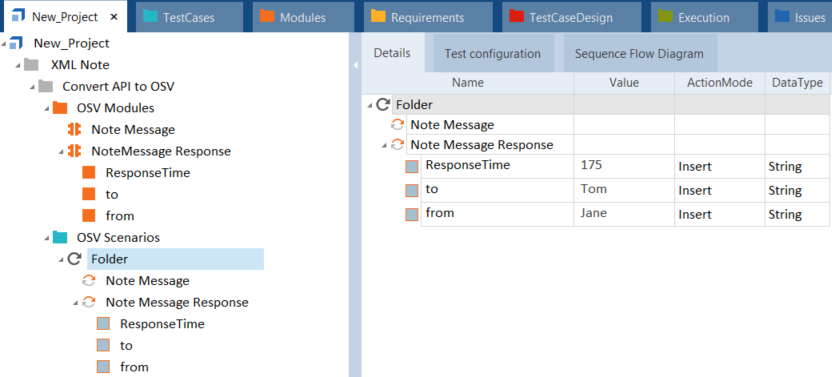832x377 pixels.
Task: Select the Note Message module icon in tree
Action: coord(74,130)
